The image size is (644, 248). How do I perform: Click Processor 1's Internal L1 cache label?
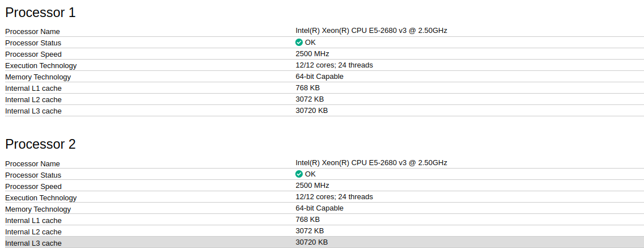pos(33,89)
